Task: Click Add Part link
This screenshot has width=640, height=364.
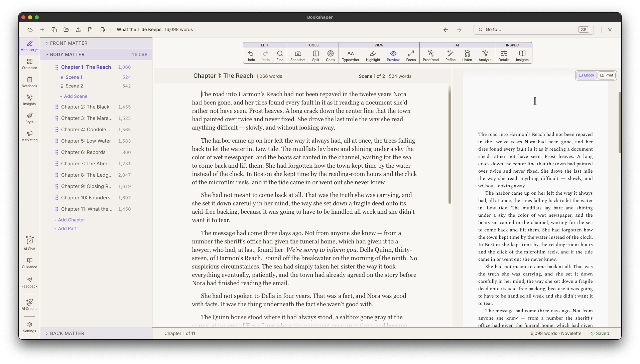Action: coord(65,228)
